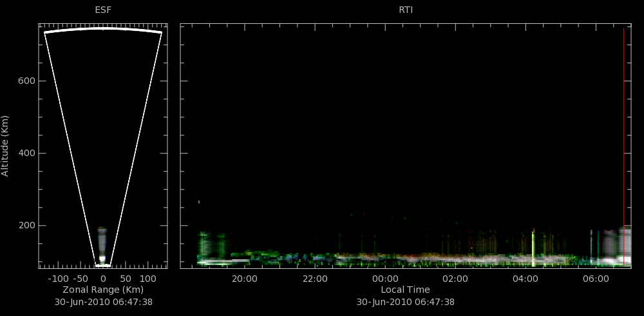Screen dimensions: 644x316
Task: Click the 600 altitude tick label
Action: [26, 81]
